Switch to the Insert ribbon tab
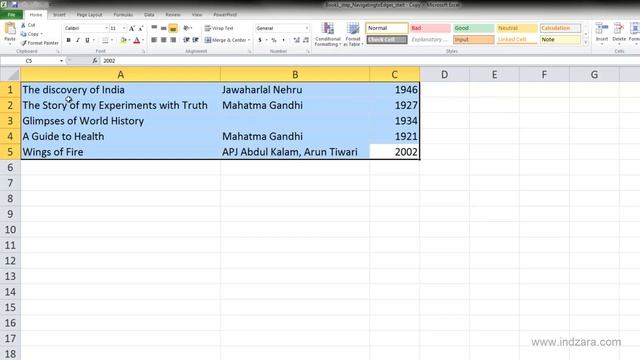 coord(59,15)
